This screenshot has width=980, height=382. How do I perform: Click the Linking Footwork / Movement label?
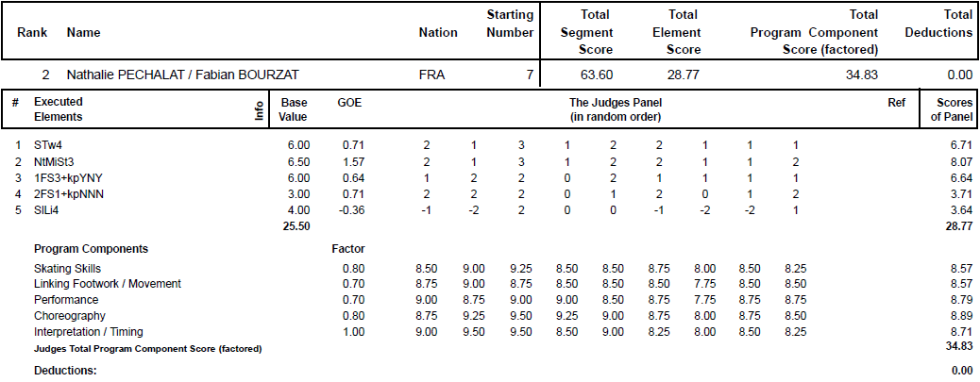click(108, 284)
